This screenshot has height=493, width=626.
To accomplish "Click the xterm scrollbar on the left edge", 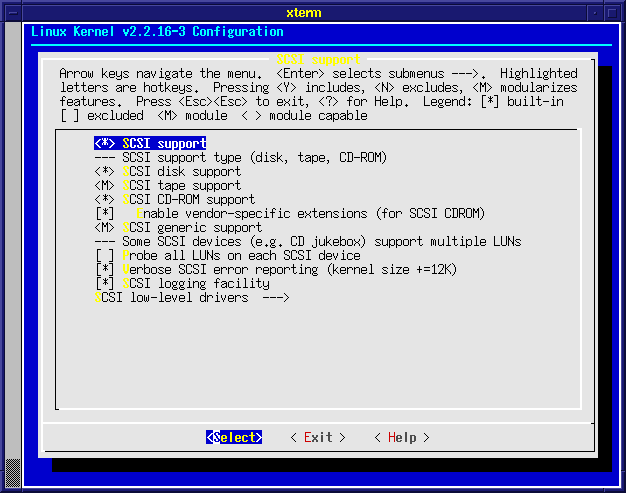I will (x=12, y=250).
